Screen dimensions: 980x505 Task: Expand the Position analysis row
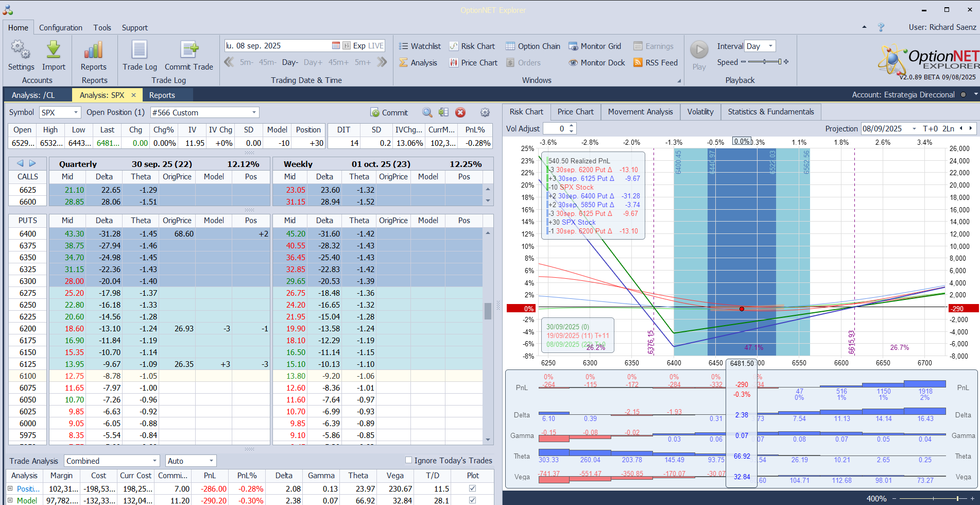(x=10, y=489)
